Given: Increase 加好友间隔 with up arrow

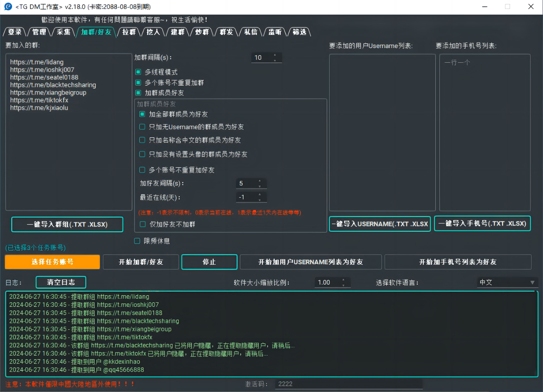Looking at the screenshot, I should point(260,180).
